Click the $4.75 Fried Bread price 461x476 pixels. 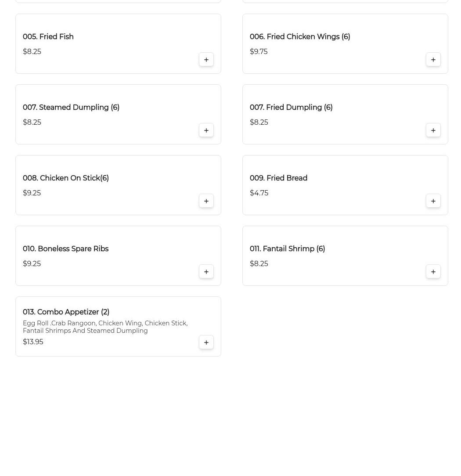[259, 193]
